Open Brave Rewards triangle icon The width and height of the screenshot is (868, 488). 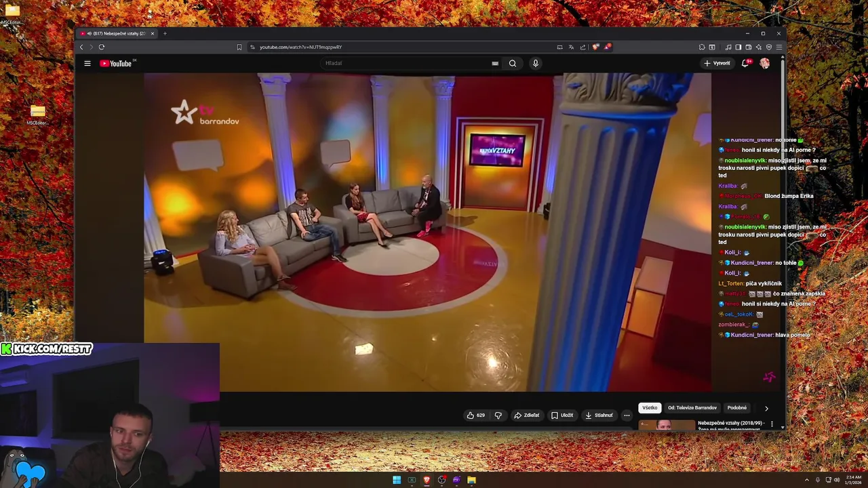pyautogui.click(x=607, y=47)
